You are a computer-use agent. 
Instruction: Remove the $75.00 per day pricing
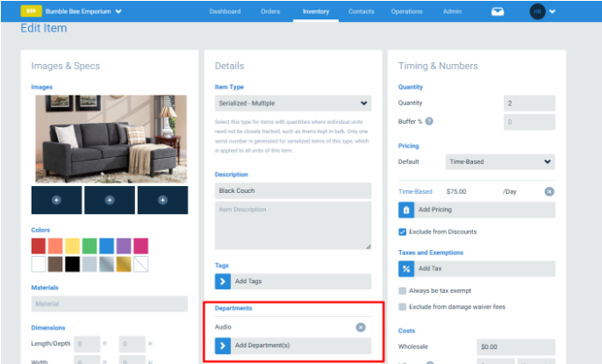(549, 191)
